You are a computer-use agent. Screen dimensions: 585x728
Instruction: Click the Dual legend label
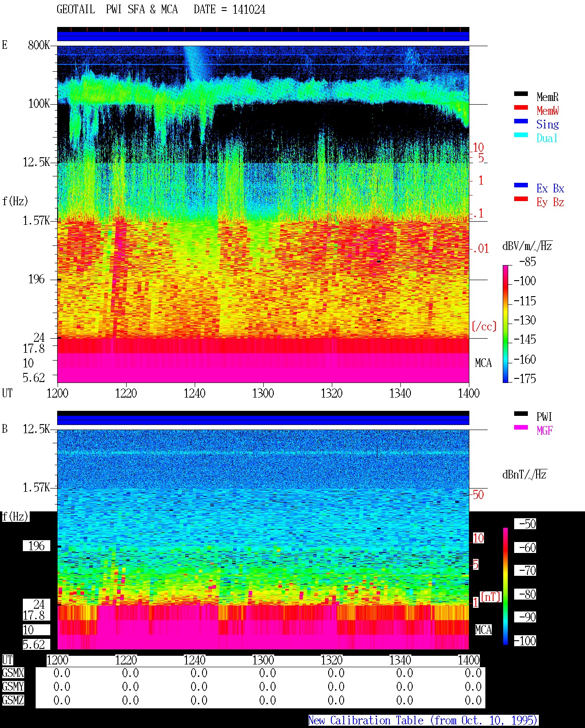[x=548, y=138]
